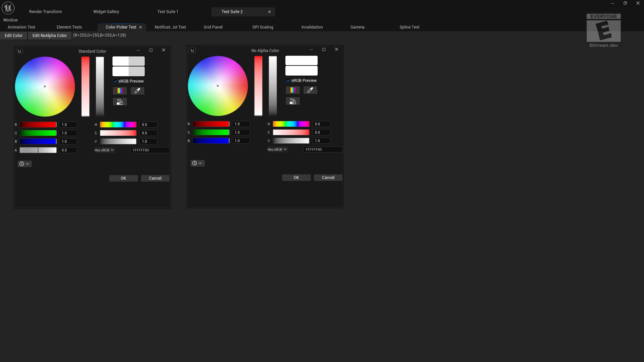Viewport: 644px width, 362px height.
Task: Maximize the Standard Color window
Action: coord(151,50)
